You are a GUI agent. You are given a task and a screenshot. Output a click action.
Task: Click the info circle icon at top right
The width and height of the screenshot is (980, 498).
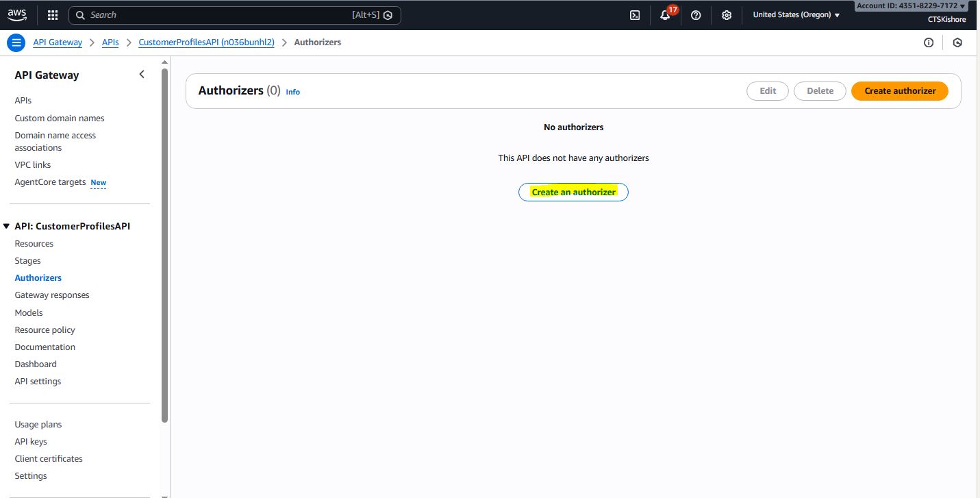pyautogui.click(x=929, y=42)
